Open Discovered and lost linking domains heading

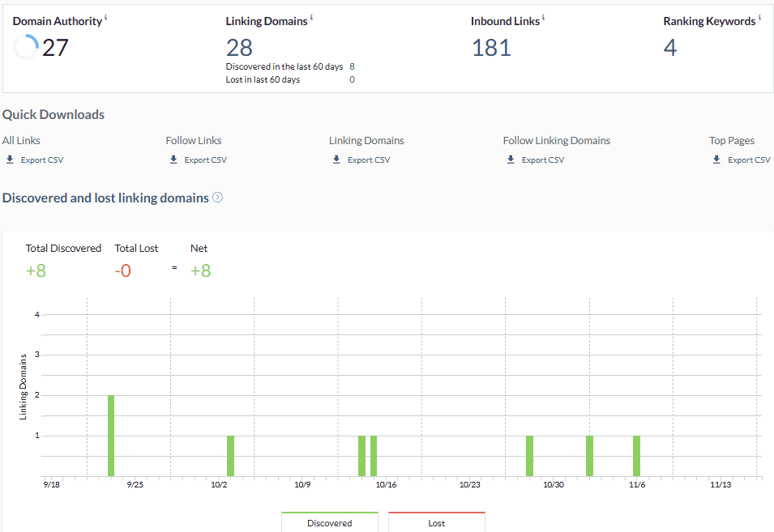coord(105,198)
